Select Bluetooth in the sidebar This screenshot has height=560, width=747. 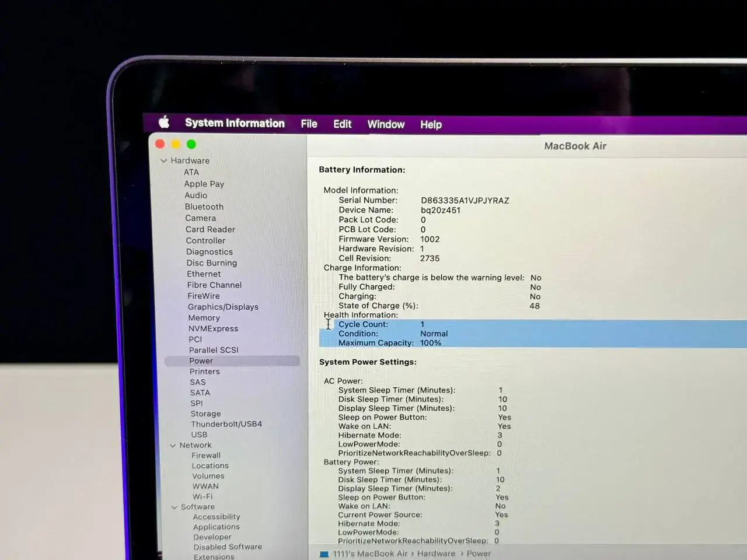click(204, 206)
